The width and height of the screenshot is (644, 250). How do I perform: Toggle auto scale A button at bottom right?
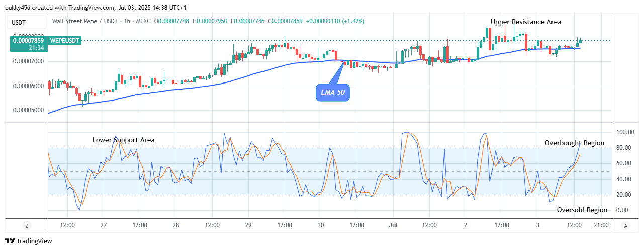(625, 225)
